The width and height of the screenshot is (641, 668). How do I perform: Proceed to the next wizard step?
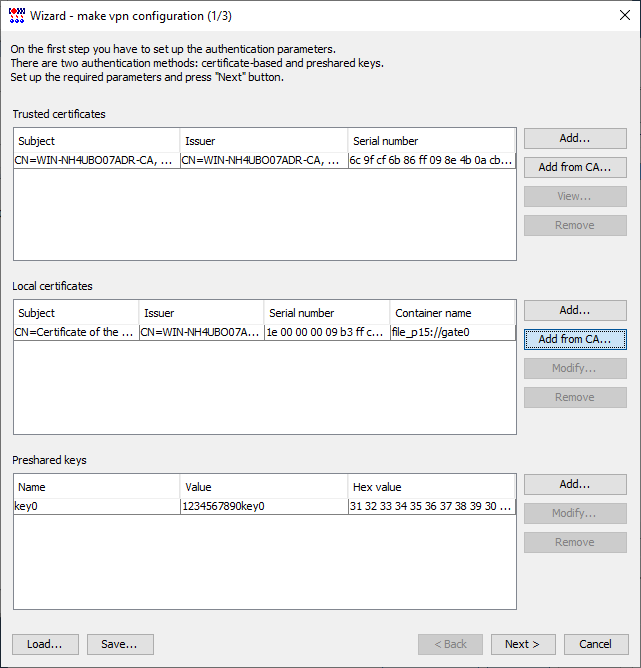tap(523, 644)
